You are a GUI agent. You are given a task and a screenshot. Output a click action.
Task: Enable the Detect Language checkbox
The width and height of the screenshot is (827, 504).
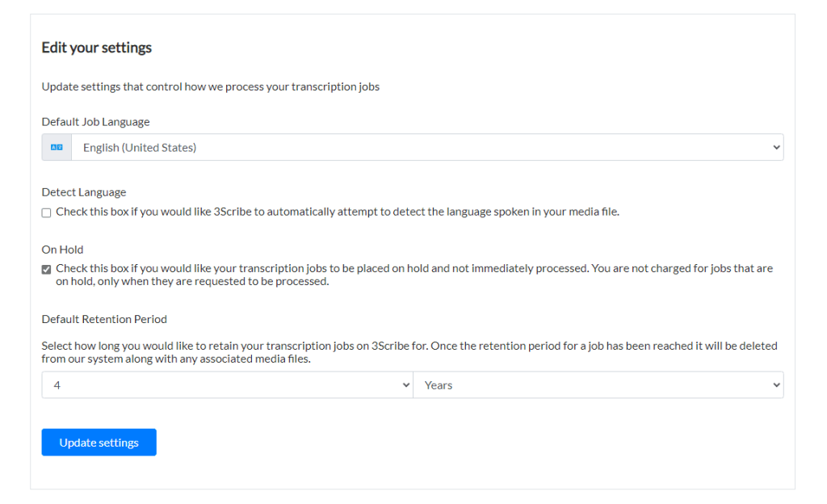point(47,212)
